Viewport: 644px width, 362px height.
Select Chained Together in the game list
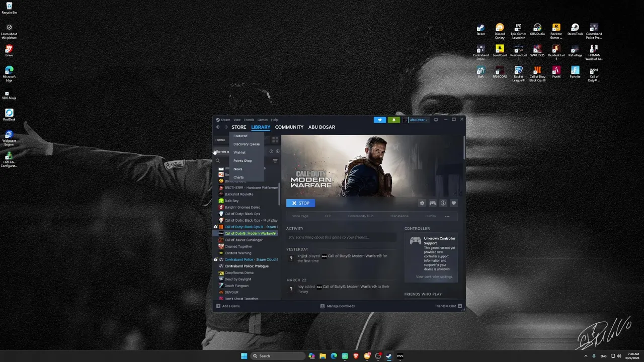tap(238, 246)
